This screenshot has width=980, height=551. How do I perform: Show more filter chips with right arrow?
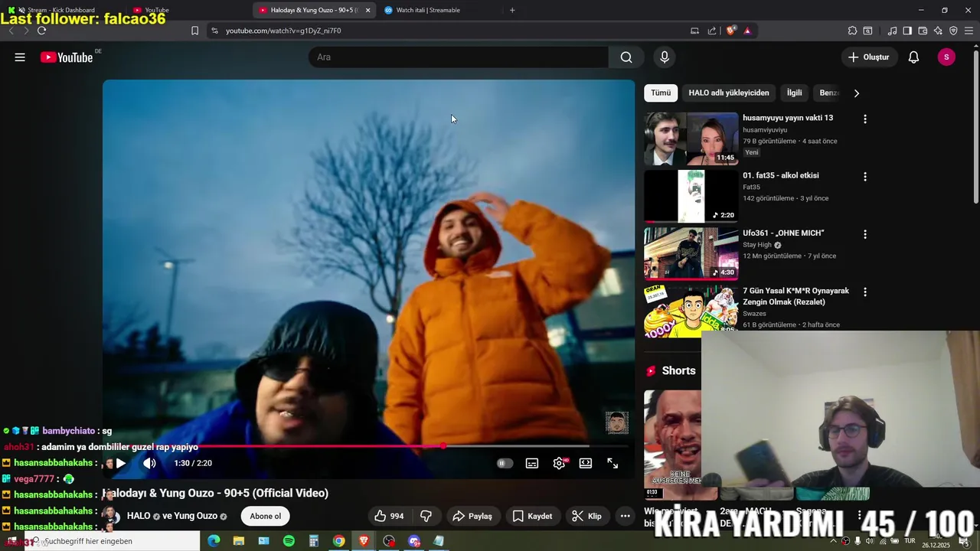click(856, 93)
